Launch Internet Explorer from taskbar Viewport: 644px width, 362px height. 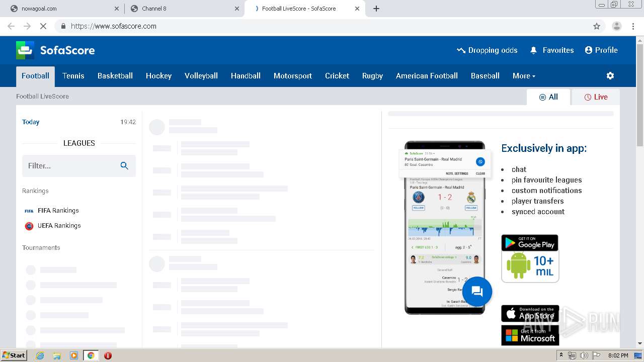point(40,355)
